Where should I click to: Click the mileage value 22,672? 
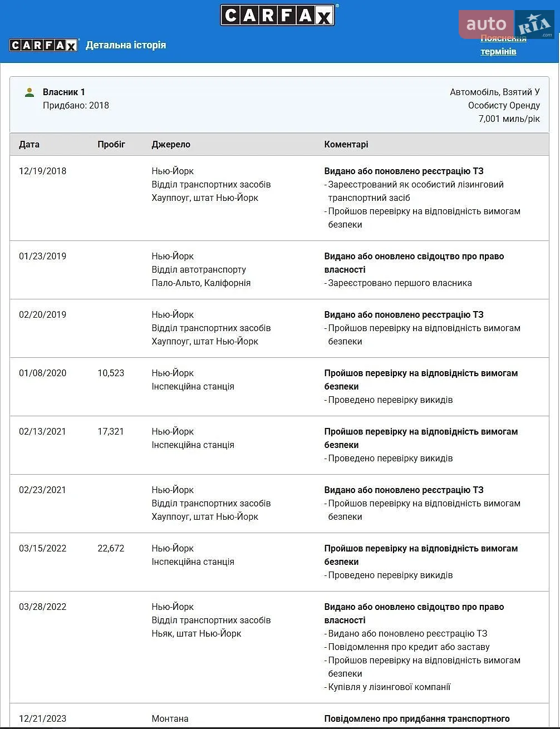click(x=111, y=549)
